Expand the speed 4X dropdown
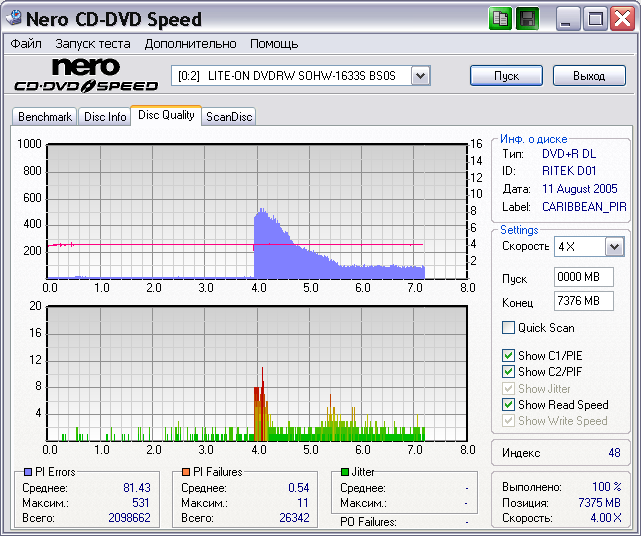This screenshot has width=641, height=536. click(614, 246)
